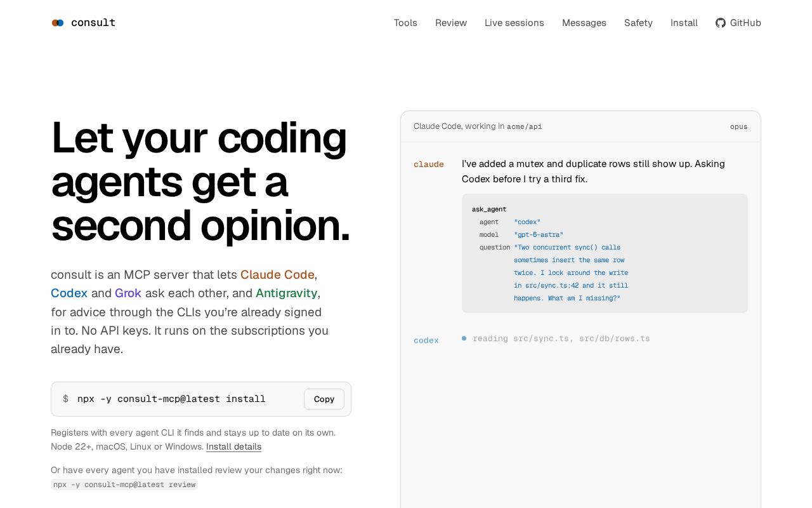Click the blue status dot next to reading src/sync.ts
The height and width of the screenshot is (508, 812).
pyautogui.click(x=464, y=338)
